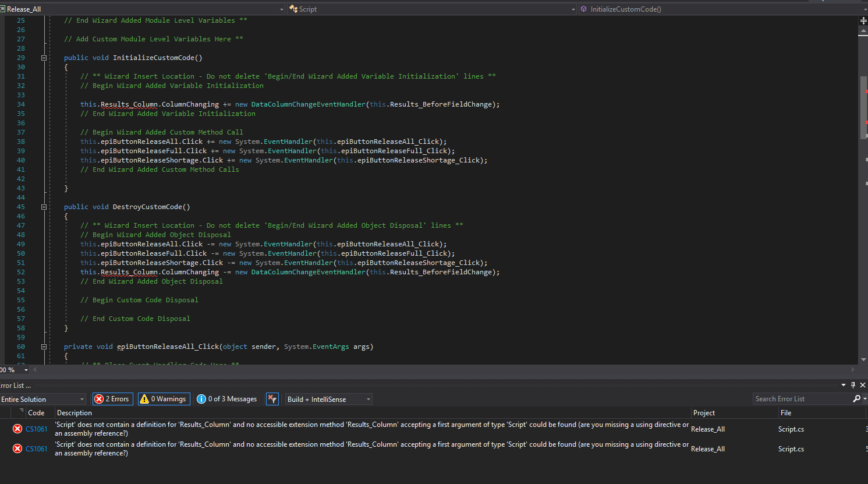This screenshot has width=868, height=484.
Task: Click the vertical scrollbar thumb in editor
Action: (x=863, y=107)
